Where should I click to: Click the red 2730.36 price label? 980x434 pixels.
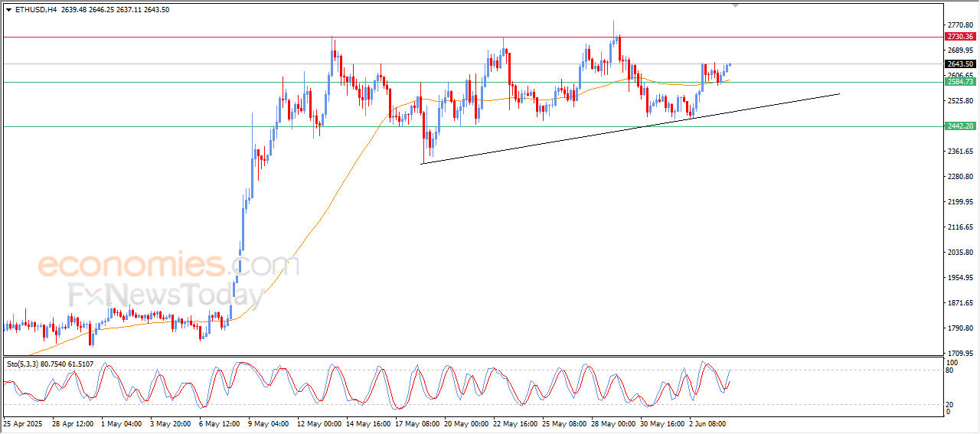tap(960, 36)
